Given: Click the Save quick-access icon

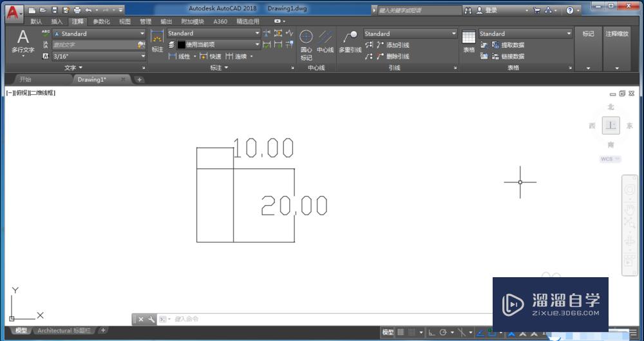Looking at the screenshot, I should point(55,10).
